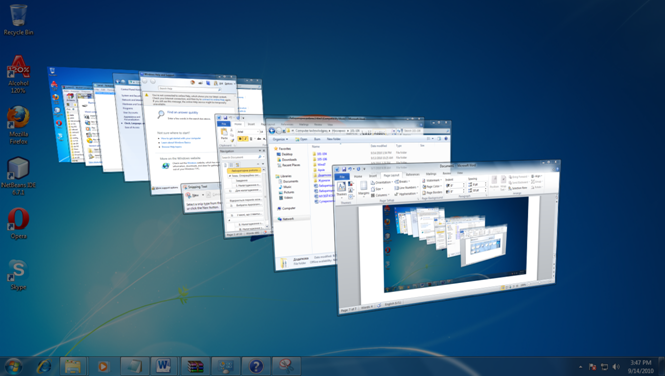Open Line Numbers dropdown in Word ribbon

click(406, 187)
